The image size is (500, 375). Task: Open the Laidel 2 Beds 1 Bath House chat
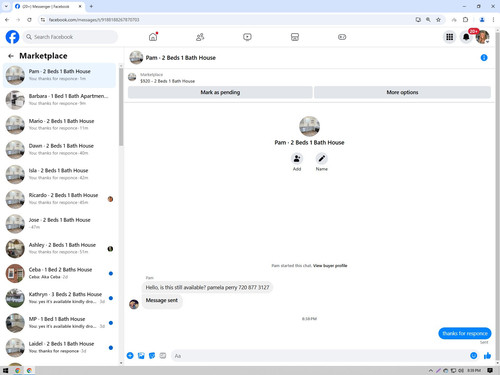(x=59, y=347)
